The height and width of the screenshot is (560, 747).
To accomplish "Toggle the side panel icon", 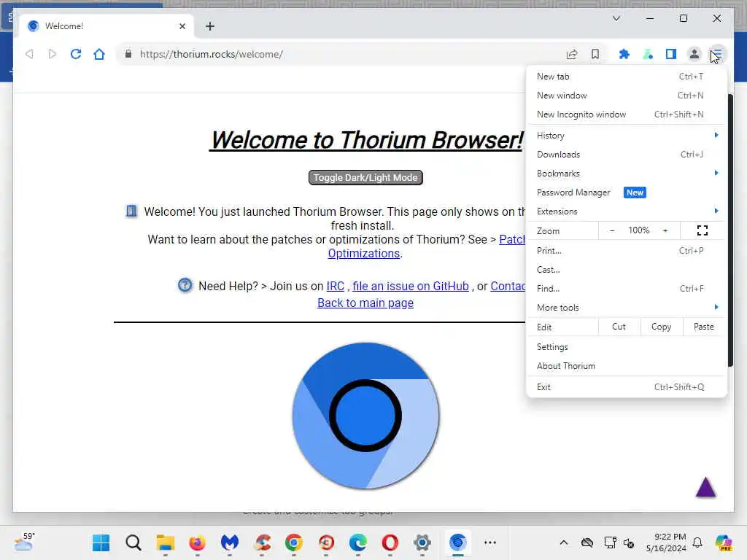I will 671,54.
